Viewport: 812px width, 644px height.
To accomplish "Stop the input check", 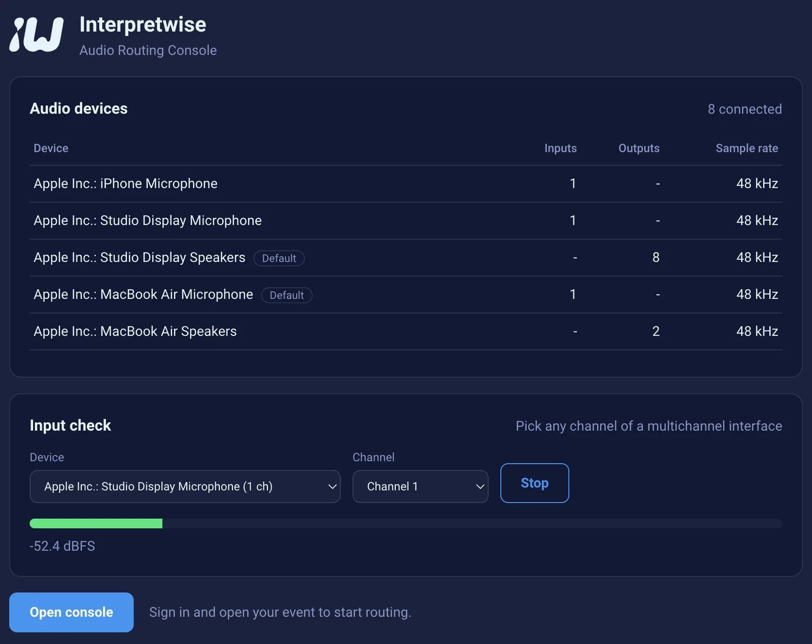I will [534, 483].
